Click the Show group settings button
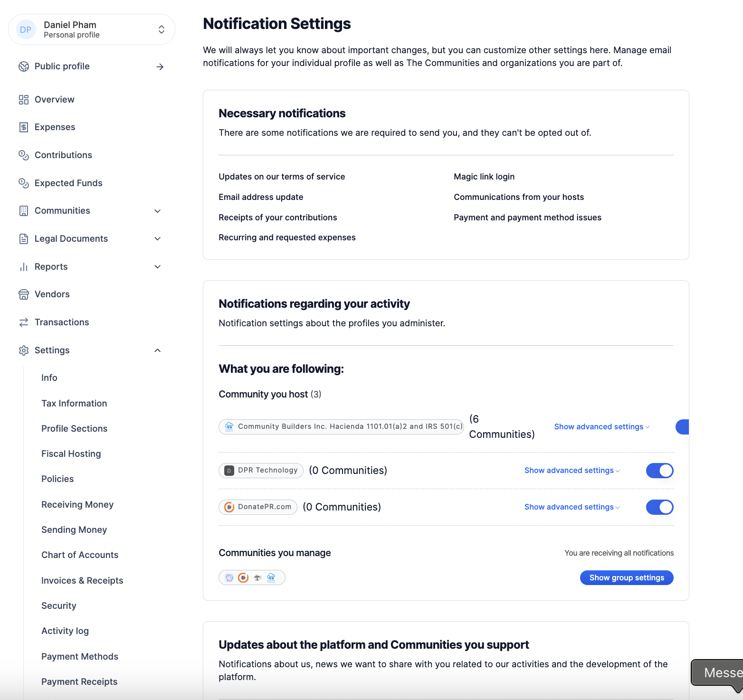The image size is (743, 700). [x=627, y=577]
